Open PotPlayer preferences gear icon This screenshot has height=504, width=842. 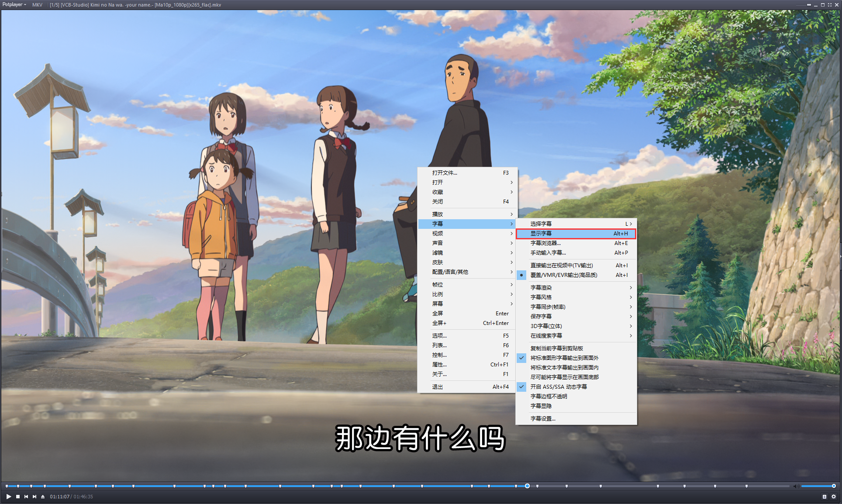point(835,497)
